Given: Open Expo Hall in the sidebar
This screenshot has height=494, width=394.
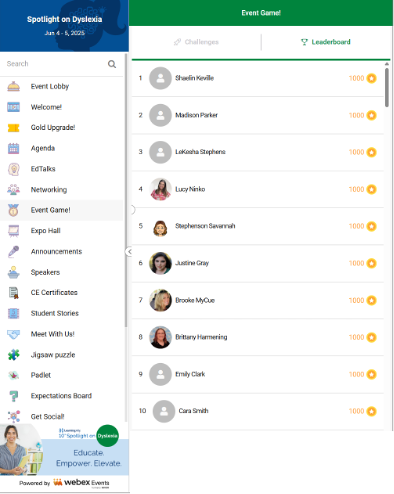Looking at the screenshot, I should tap(62, 231).
